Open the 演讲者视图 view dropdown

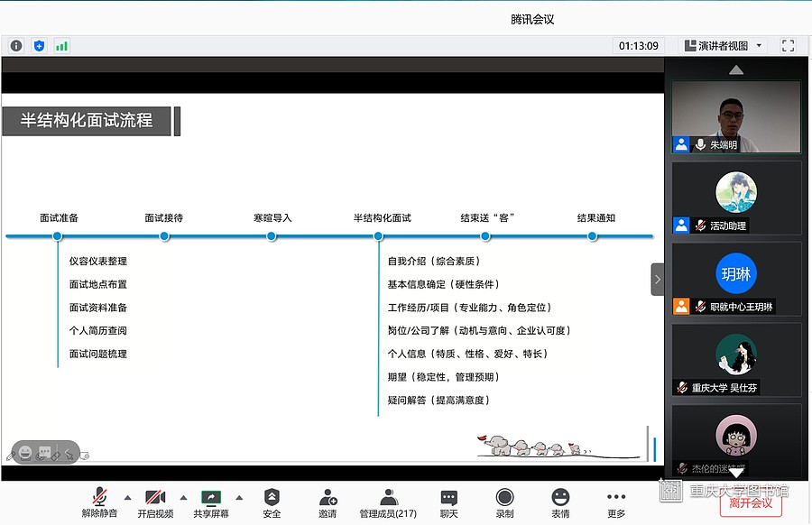[724, 45]
